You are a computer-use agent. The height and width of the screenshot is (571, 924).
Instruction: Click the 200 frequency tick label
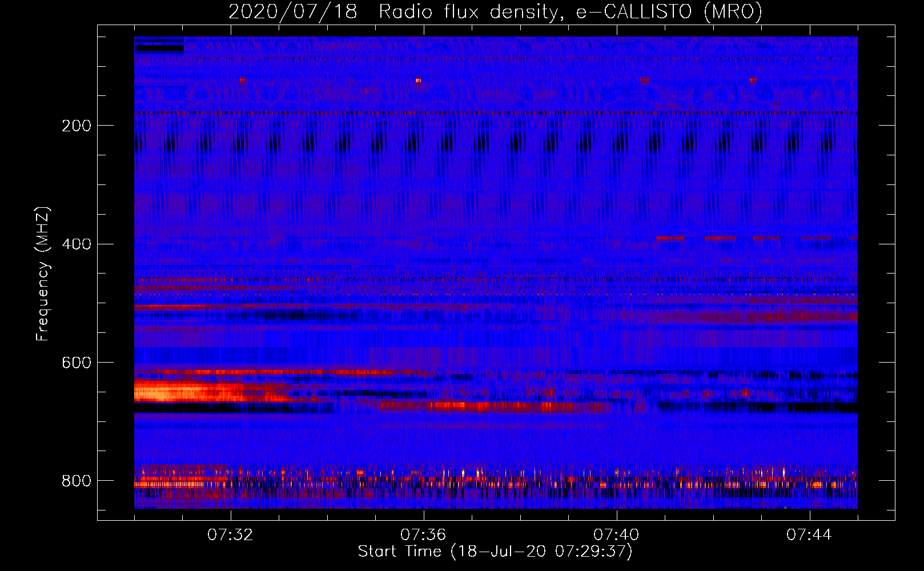tap(77, 126)
